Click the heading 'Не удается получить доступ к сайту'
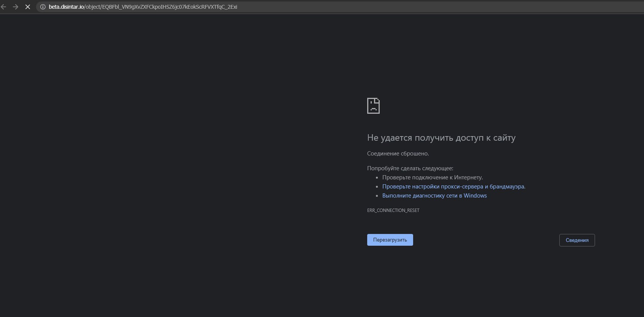 point(441,138)
